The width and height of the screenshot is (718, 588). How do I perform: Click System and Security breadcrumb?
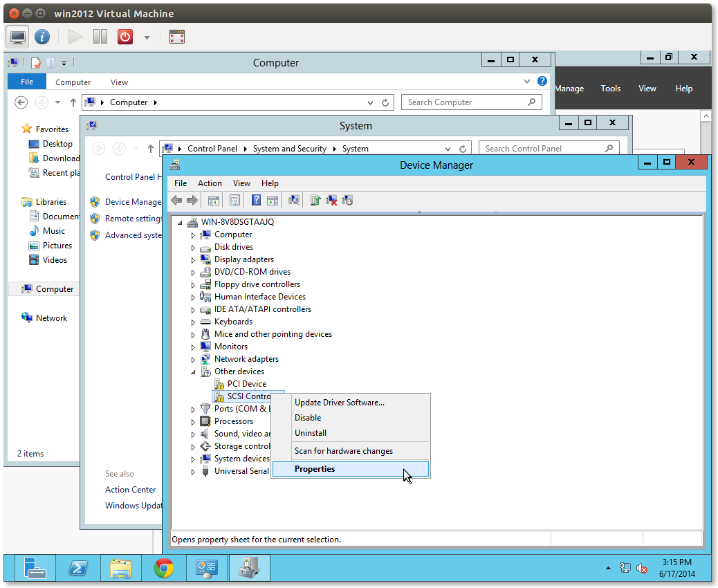pos(290,149)
